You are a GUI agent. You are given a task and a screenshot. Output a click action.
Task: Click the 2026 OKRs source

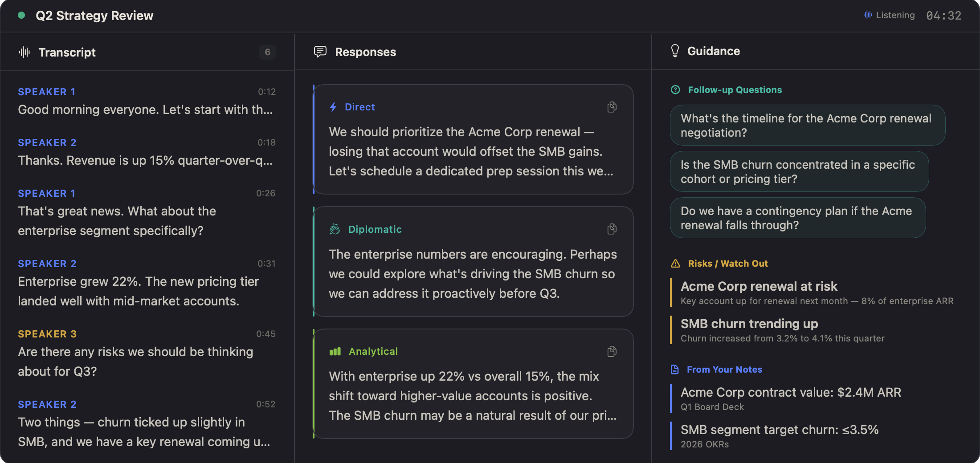[x=705, y=444]
